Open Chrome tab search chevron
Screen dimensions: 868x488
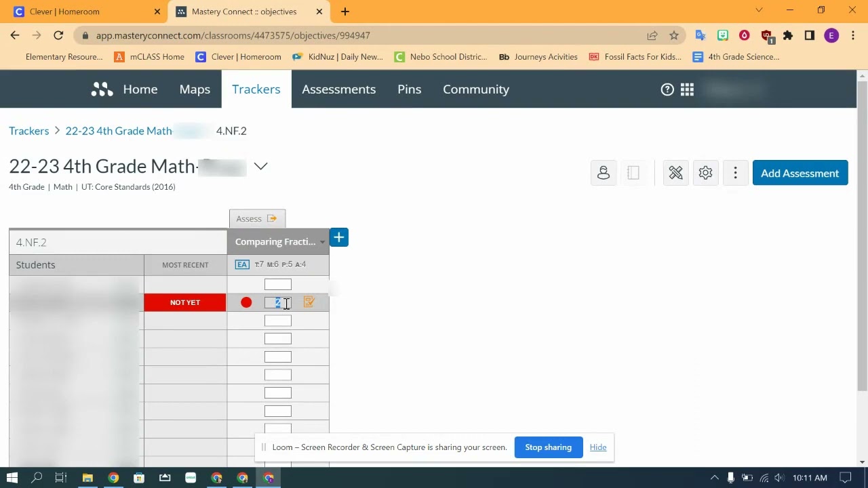(x=759, y=10)
